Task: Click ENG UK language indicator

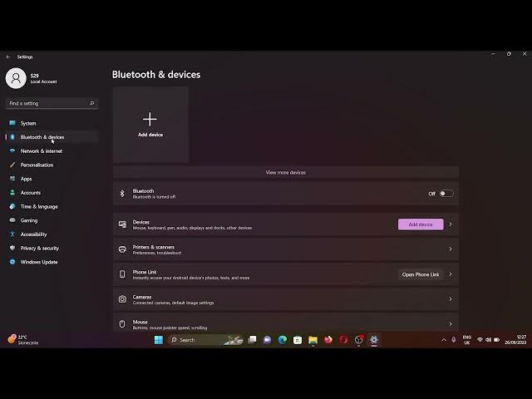Action: click(x=467, y=340)
